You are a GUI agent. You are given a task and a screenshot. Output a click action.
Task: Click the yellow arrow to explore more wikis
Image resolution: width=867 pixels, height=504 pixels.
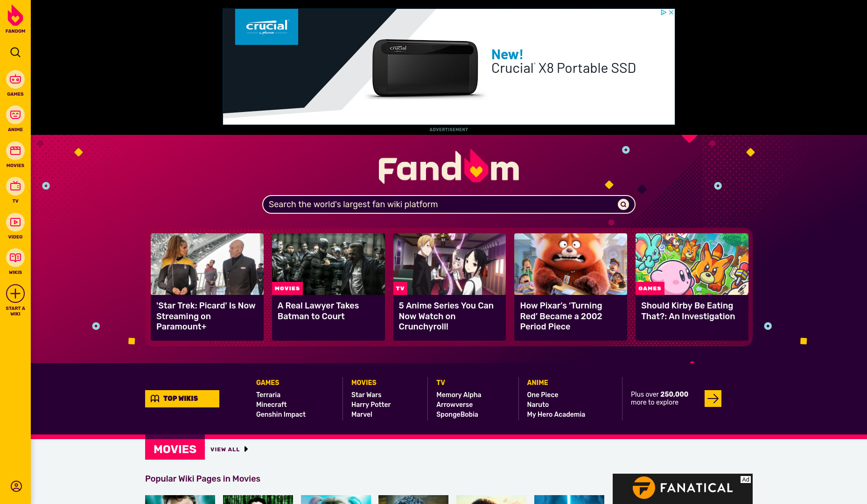(x=713, y=399)
